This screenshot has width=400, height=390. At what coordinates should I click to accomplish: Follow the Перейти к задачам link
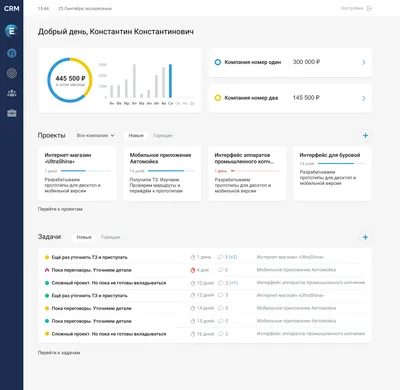click(x=59, y=353)
